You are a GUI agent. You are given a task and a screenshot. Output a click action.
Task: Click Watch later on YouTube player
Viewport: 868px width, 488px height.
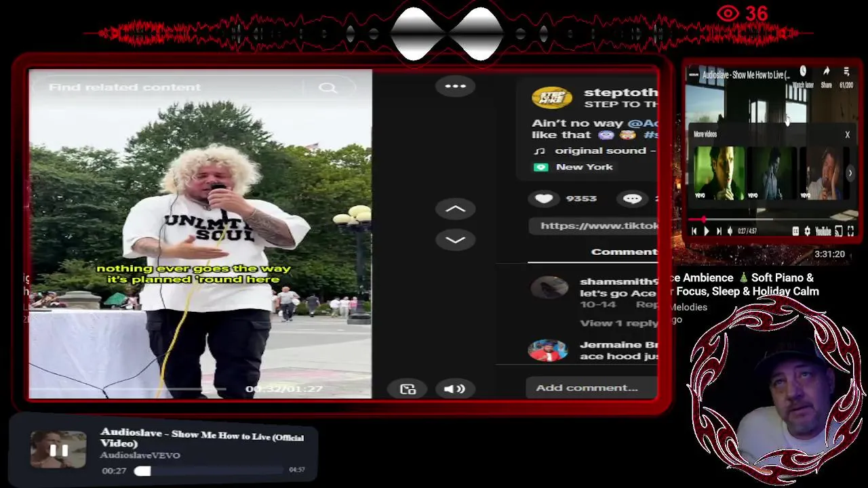pos(803,77)
